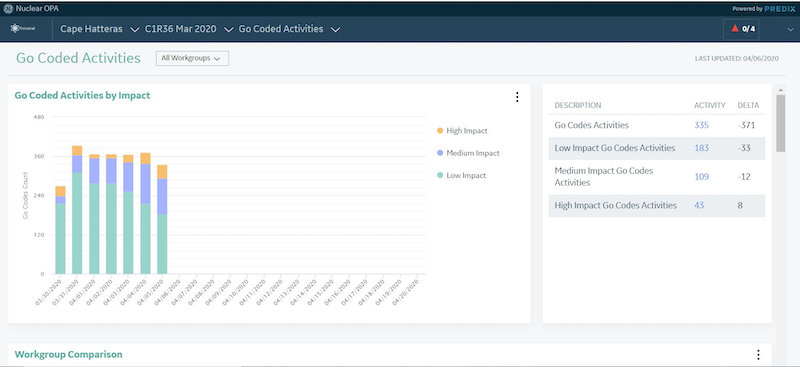This screenshot has width=800, height=367.
Task: Expand the user menu chevron at far right
Action: [791, 30]
